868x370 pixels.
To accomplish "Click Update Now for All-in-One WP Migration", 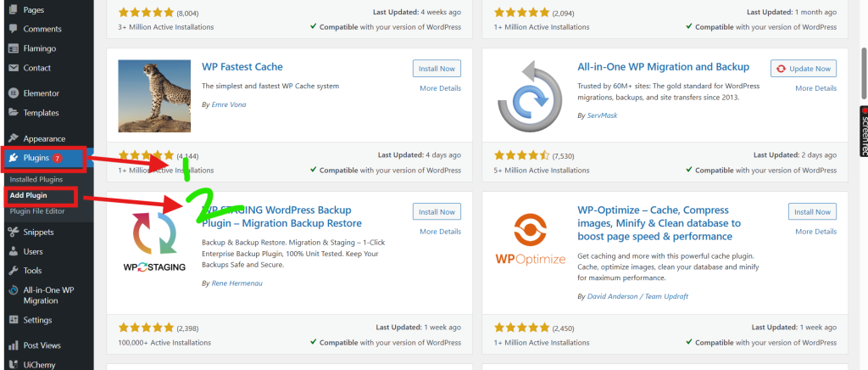I will point(804,69).
